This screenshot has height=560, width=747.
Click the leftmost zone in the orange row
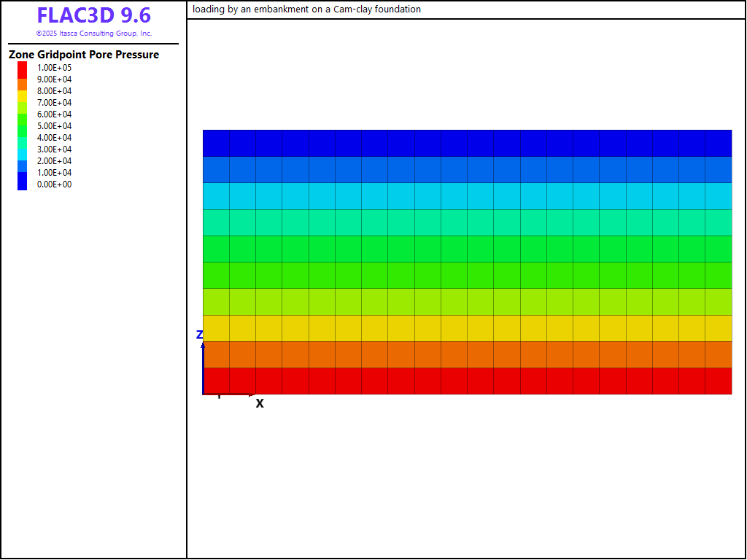[217, 354]
